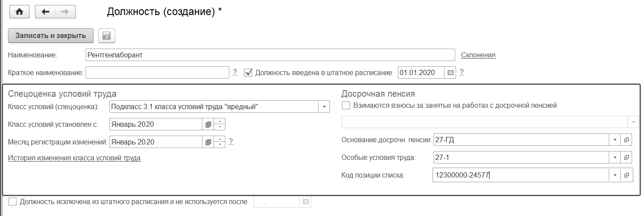Image resolution: width=644 pixels, height=216 pixels.
Task: Expand early pension basis dropdown
Action: [x=615, y=140]
